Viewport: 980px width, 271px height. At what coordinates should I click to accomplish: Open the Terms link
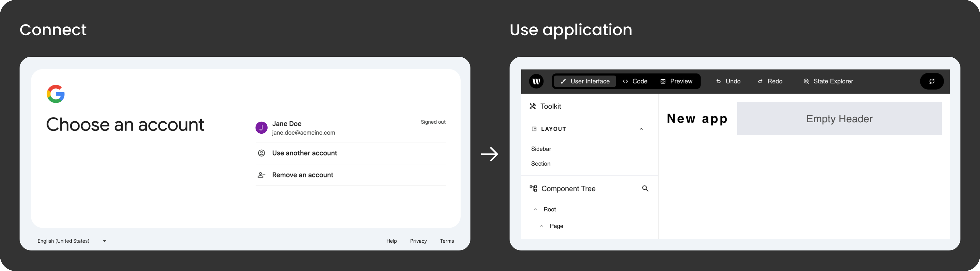pyautogui.click(x=447, y=241)
